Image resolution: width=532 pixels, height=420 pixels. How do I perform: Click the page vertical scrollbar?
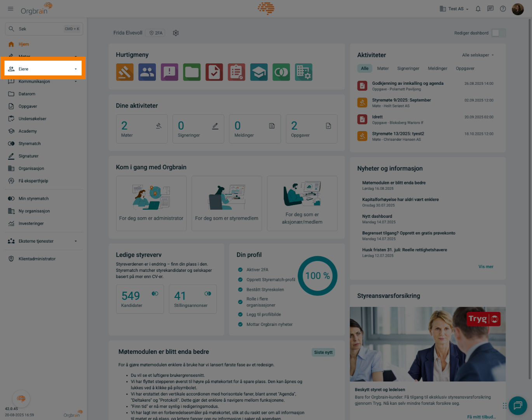click(529, 198)
